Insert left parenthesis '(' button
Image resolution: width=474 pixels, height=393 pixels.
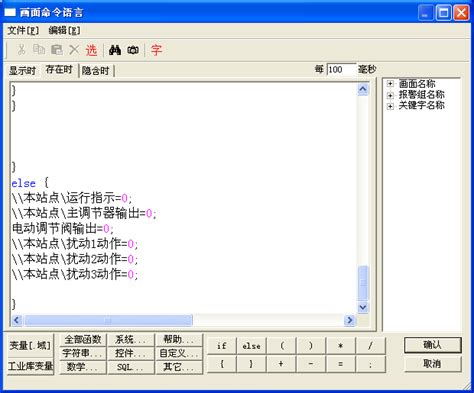click(281, 346)
